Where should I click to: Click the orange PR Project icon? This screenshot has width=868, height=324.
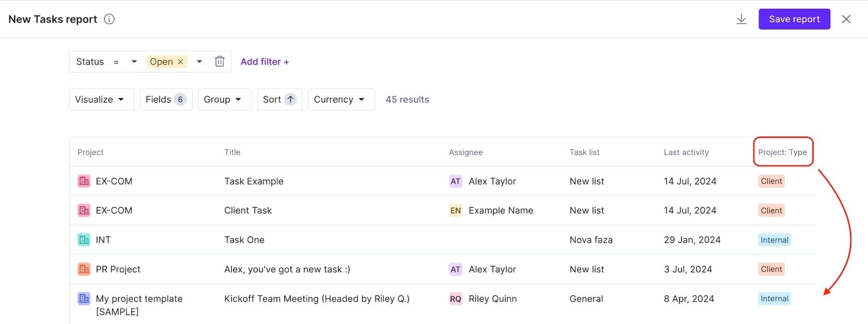(x=84, y=269)
